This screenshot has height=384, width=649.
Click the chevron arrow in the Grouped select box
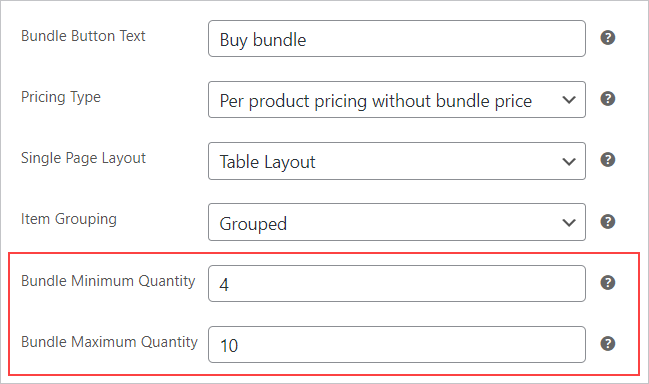[x=569, y=223]
